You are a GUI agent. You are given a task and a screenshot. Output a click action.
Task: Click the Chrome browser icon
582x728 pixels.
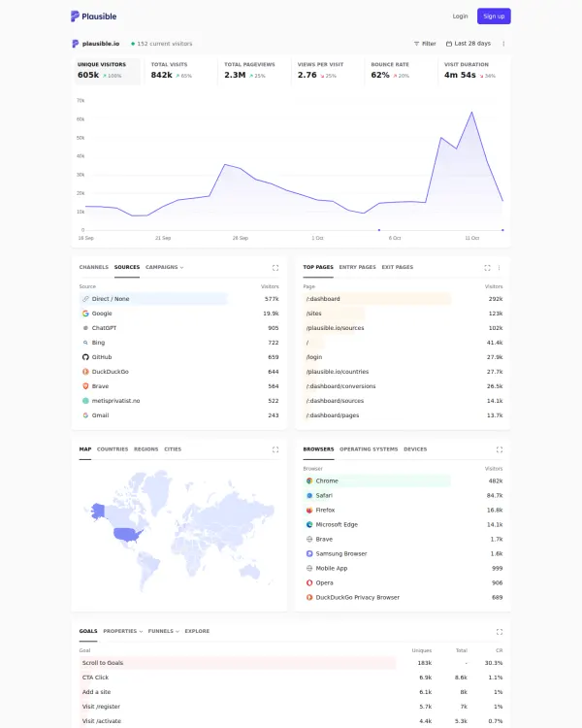[309, 481]
